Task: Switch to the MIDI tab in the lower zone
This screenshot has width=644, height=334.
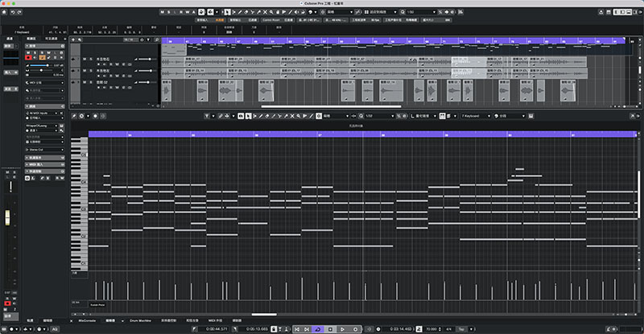Action: (x=215, y=320)
